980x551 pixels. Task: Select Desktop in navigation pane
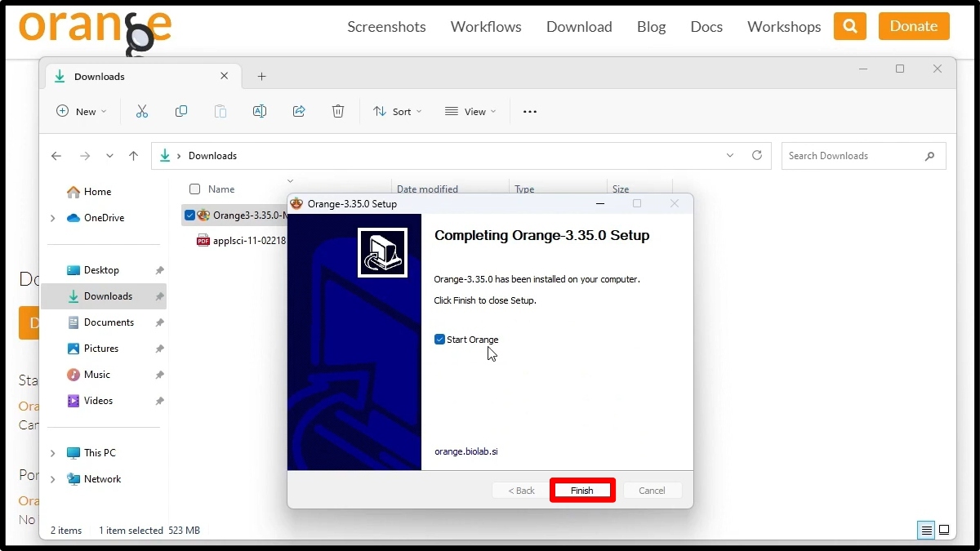click(x=101, y=270)
